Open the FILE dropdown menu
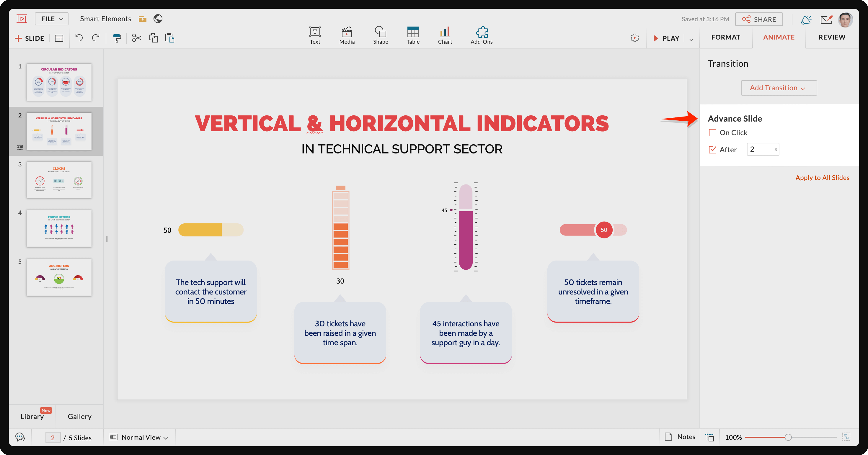Viewport: 868px width, 455px height. pyautogui.click(x=52, y=19)
